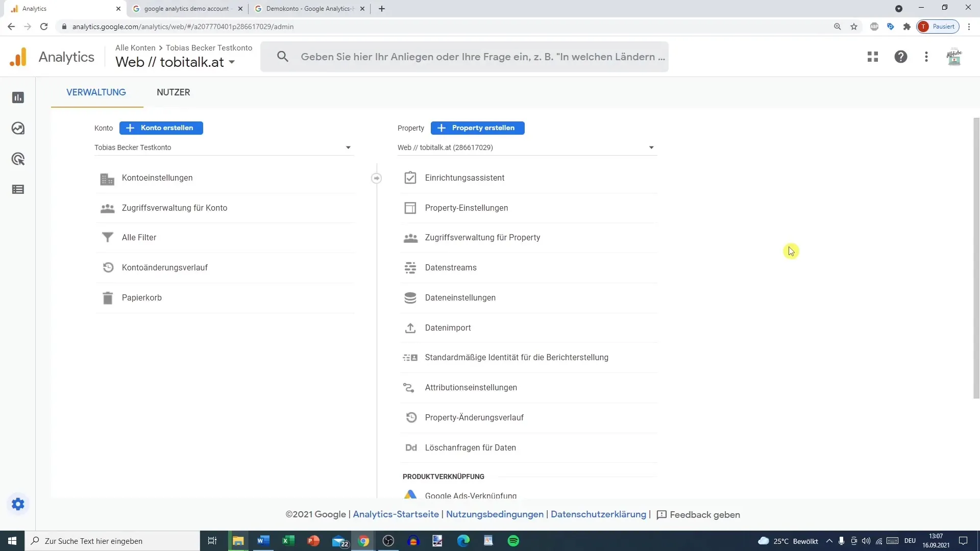Open a new browser tab
Image resolution: width=980 pixels, height=551 pixels.
(382, 9)
